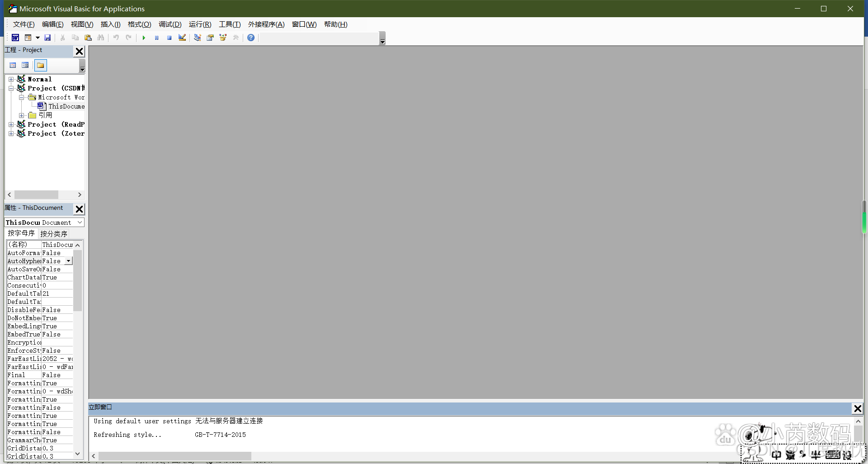Open the 帮助(H) menu
Screen dimensions: 868x464
point(335,24)
